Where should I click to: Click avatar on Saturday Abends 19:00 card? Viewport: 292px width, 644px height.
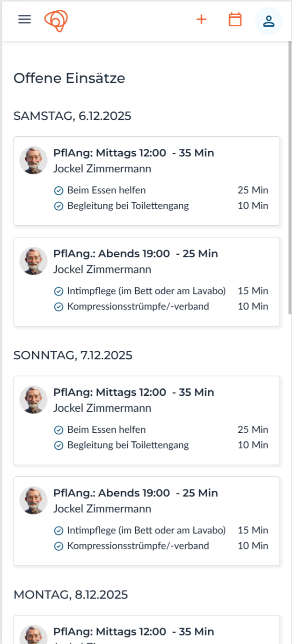pos(33,261)
